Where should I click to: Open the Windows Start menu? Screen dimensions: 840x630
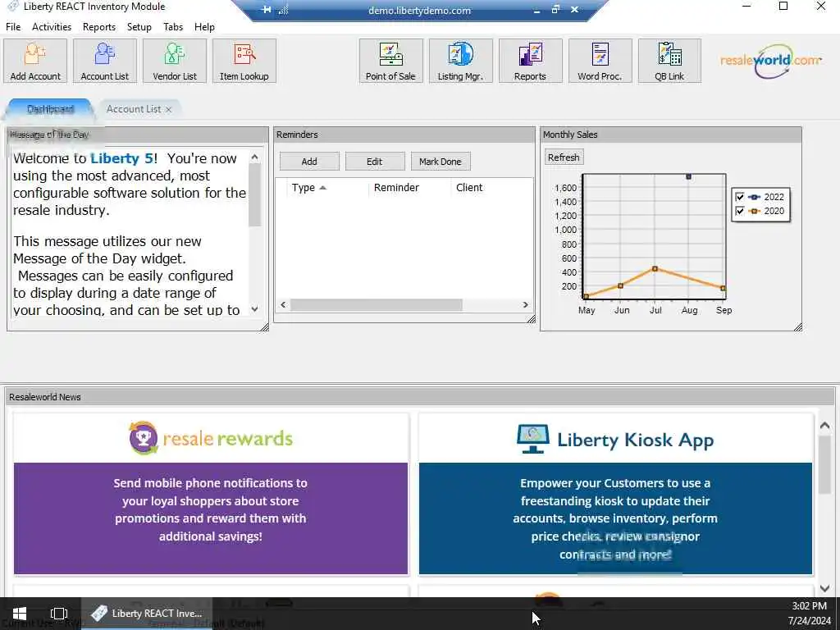20,614
